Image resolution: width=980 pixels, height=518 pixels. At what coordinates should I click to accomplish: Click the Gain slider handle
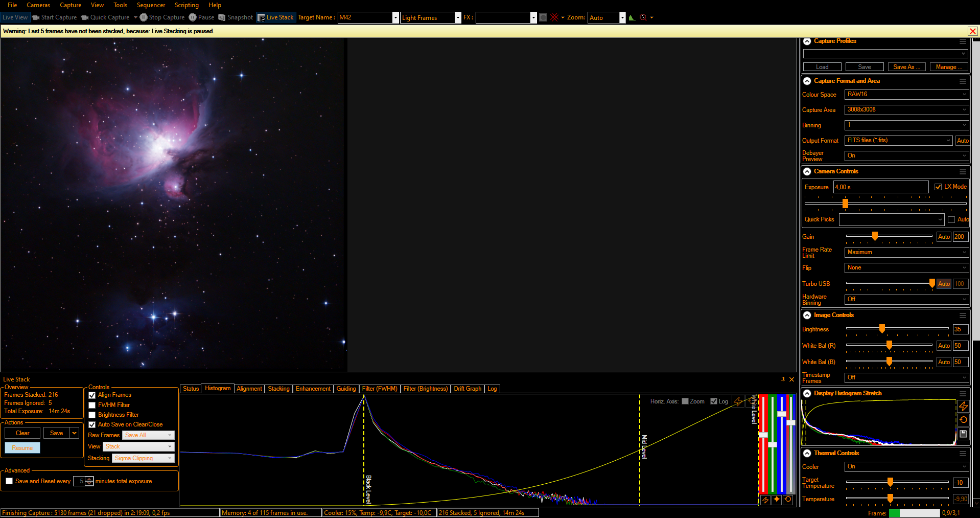coord(875,236)
